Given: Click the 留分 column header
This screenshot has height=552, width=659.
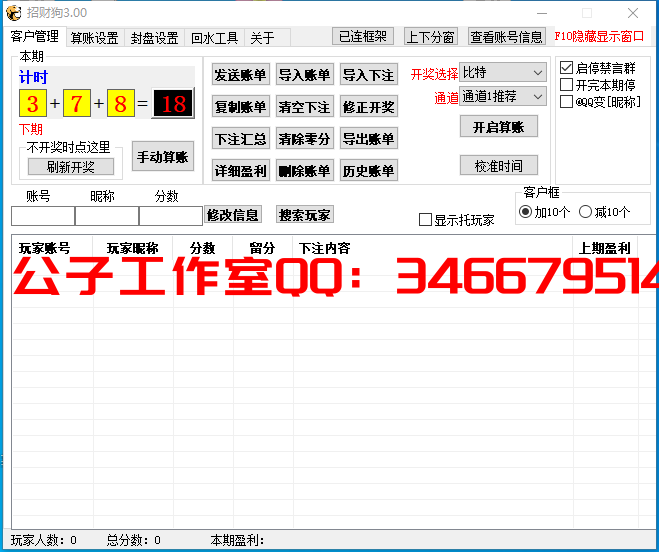Looking at the screenshot, I should pyautogui.click(x=263, y=248).
